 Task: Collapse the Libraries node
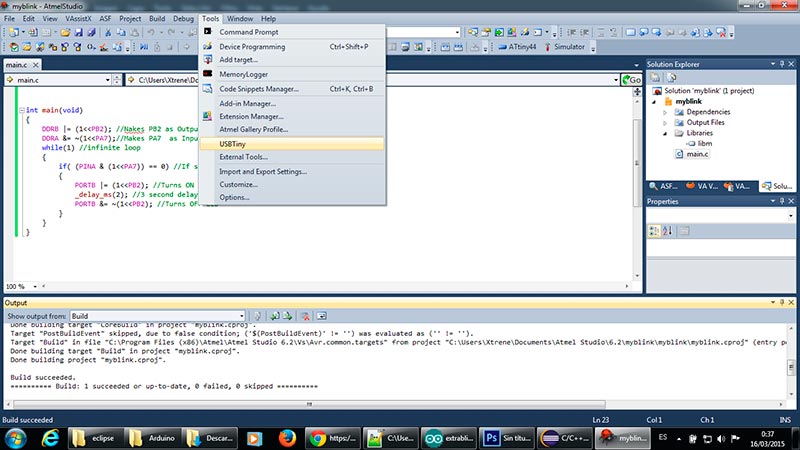pos(665,133)
